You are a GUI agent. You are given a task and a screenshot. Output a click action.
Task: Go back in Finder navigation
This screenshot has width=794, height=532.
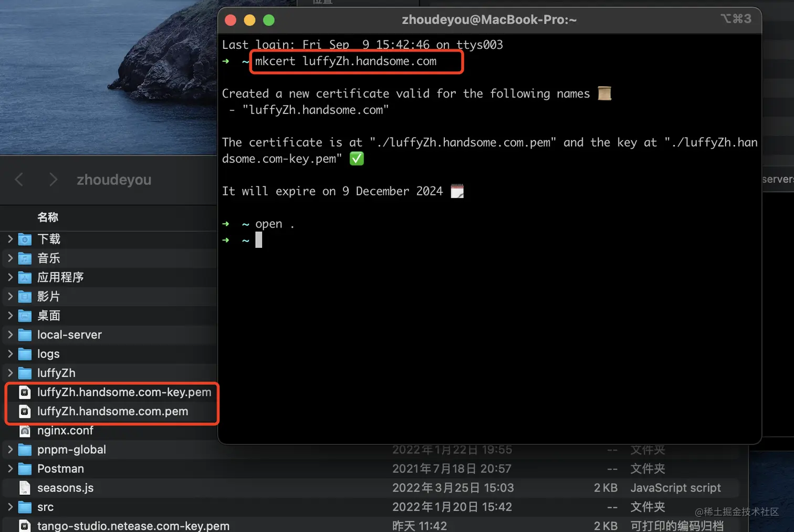tap(19, 180)
